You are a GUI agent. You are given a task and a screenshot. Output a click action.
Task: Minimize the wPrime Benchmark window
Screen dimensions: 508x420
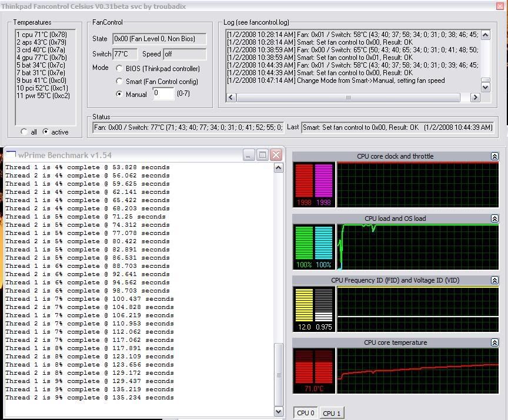tap(249, 155)
